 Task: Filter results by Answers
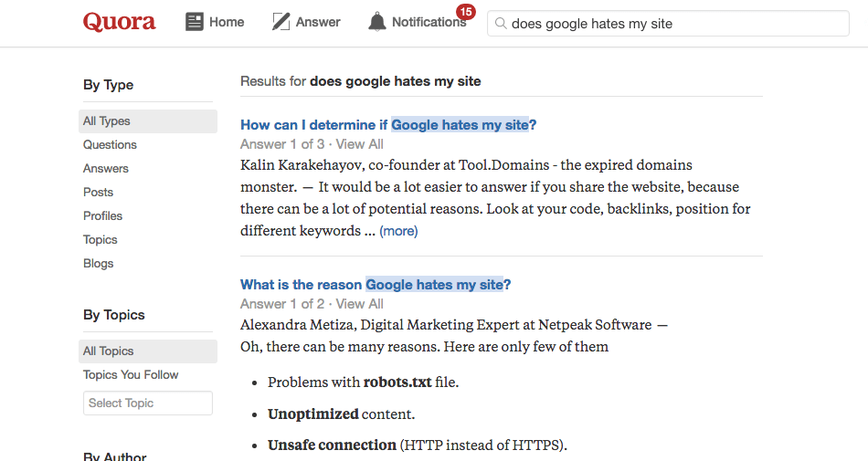click(x=106, y=169)
